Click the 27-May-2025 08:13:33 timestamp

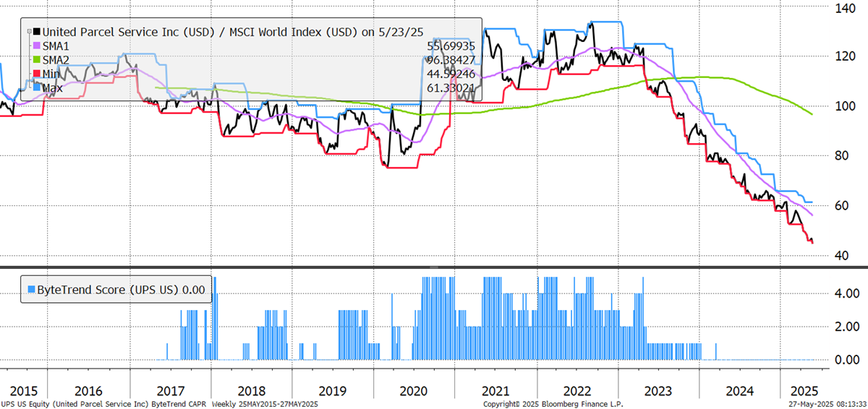coord(827,404)
